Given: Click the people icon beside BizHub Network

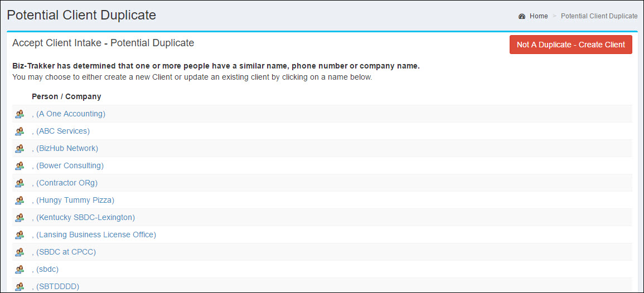Looking at the screenshot, I should pyautogui.click(x=20, y=149).
